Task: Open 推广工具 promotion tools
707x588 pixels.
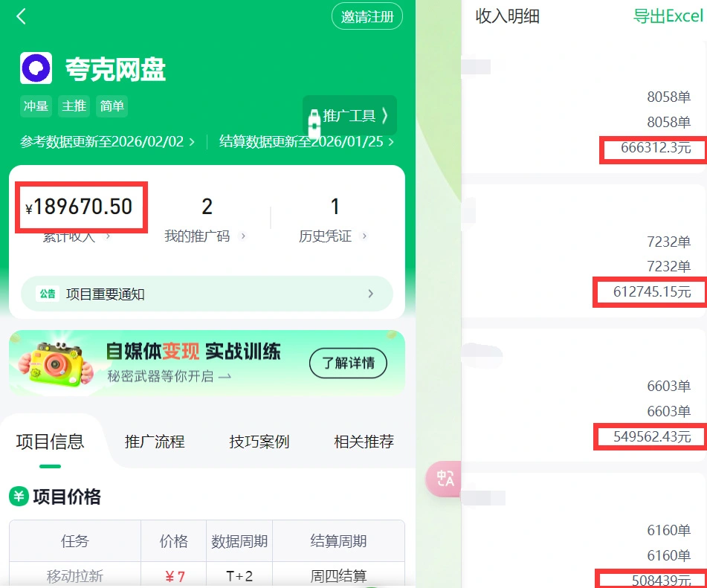Action: 350,115
